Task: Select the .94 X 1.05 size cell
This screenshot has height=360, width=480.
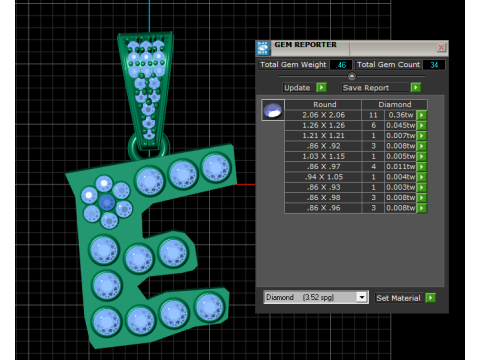Action: 323,177
